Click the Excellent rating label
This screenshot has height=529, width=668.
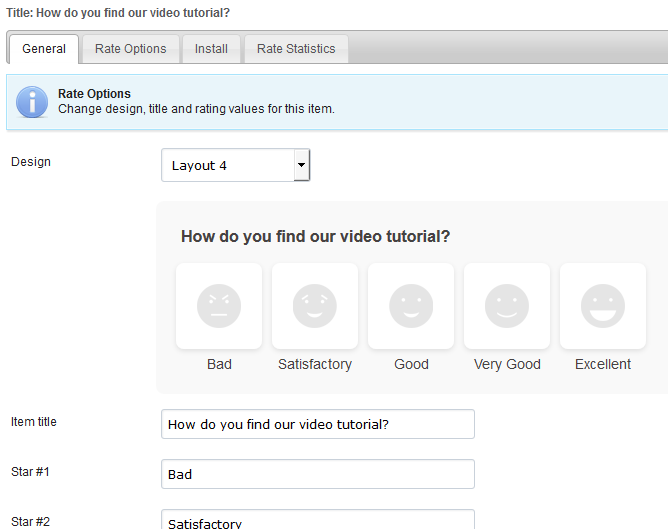tap(603, 364)
